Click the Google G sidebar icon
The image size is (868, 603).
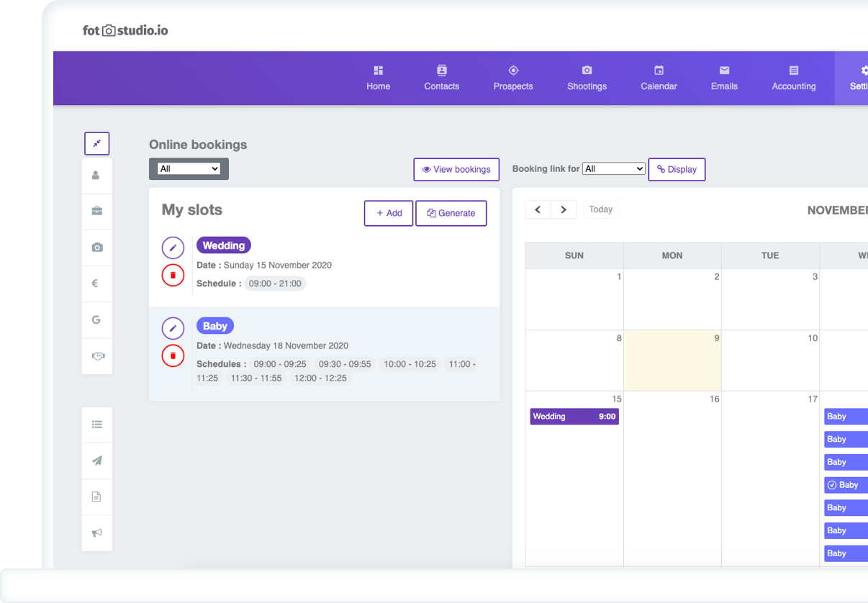(x=96, y=319)
